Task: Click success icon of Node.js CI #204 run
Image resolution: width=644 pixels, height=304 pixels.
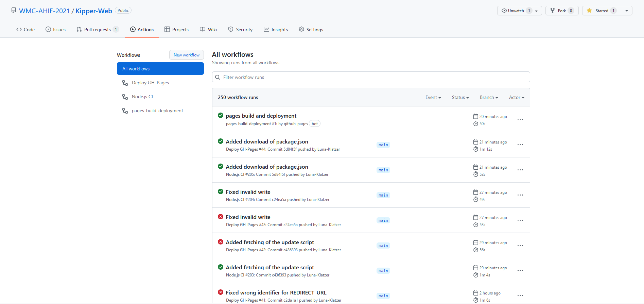Action: pyautogui.click(x=221, y=191)
